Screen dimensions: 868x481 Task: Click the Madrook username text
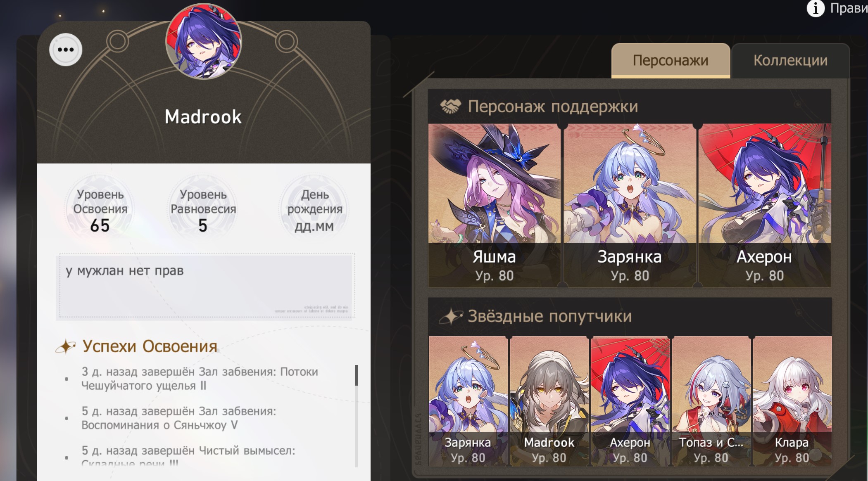tap(203, 117)
